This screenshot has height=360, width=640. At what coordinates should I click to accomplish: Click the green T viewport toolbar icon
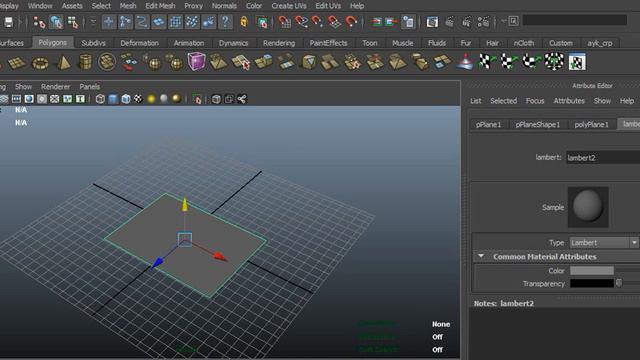[80, 99]
